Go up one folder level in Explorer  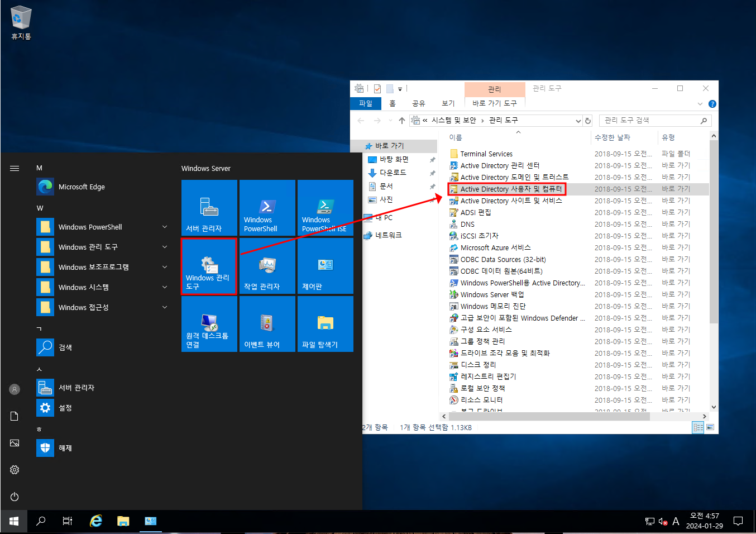coord(402,121)
